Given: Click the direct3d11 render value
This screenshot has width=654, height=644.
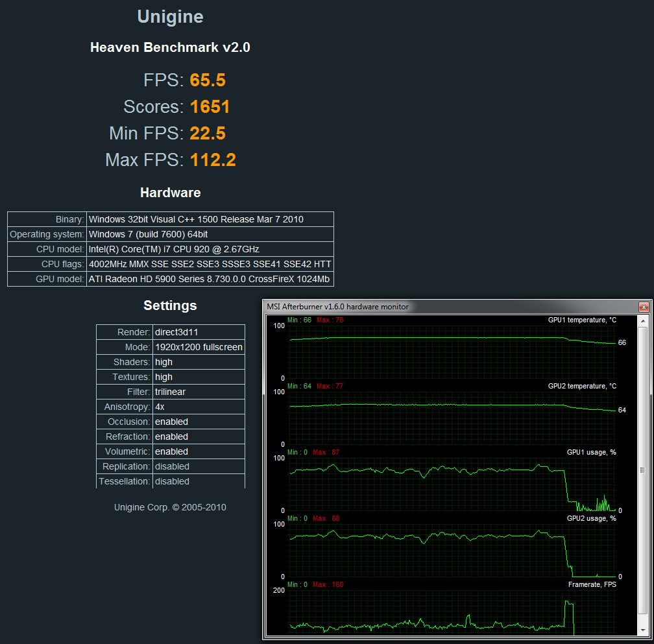Looking at the screenshot, I should click(x=199, y=332).
